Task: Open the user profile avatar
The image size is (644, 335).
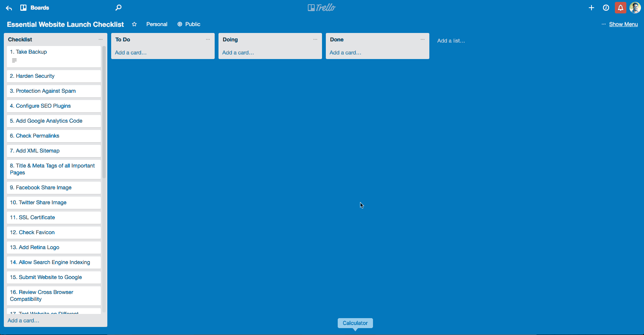Action: [x=635, y=8]
